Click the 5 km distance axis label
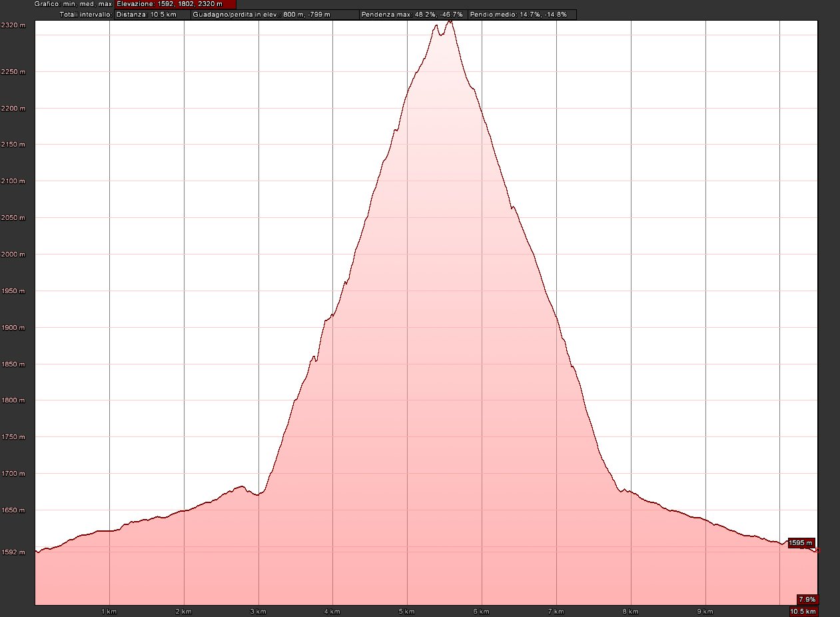This screenshot has height=617, width=840. (x=408, y=611)
